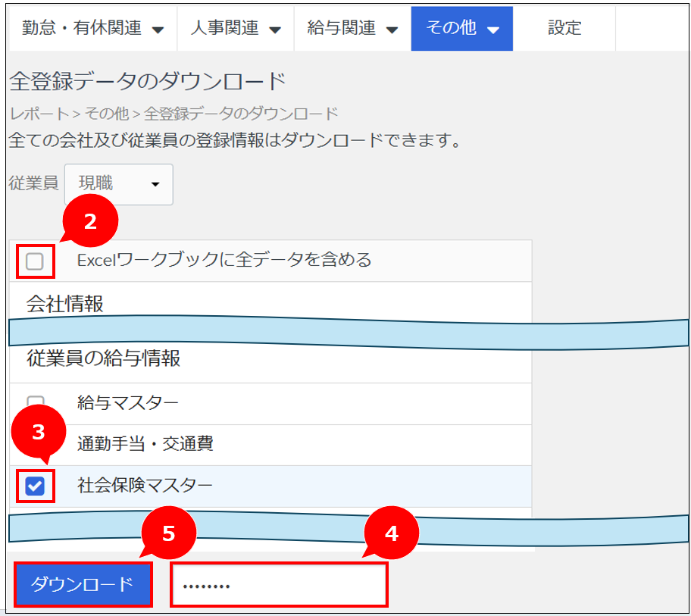The height and width of the screenshot is (616, 691).
Task: Click the red number 4 callout marker
Action: 391,533
